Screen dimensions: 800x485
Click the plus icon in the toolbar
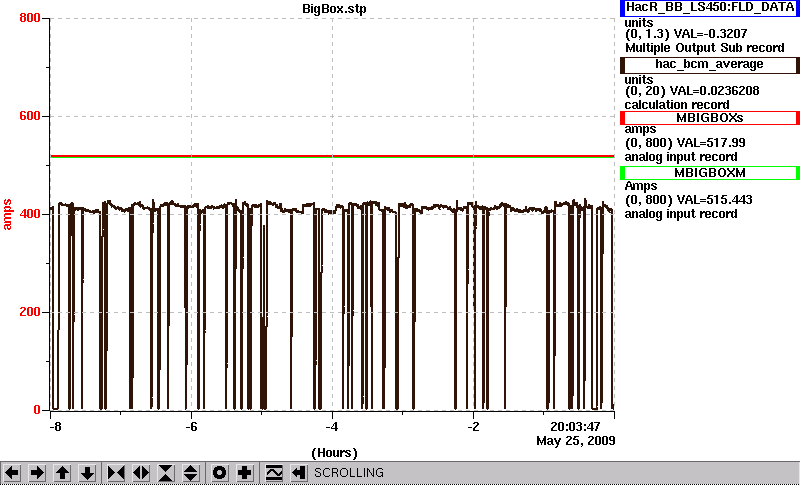coord(244,473)
